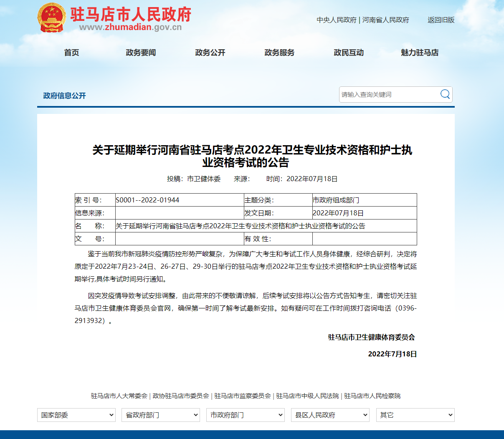504x439 pixels.
Task: Click the 时间：2022年07月18日 byline text
Action: [x=302, y=179]
